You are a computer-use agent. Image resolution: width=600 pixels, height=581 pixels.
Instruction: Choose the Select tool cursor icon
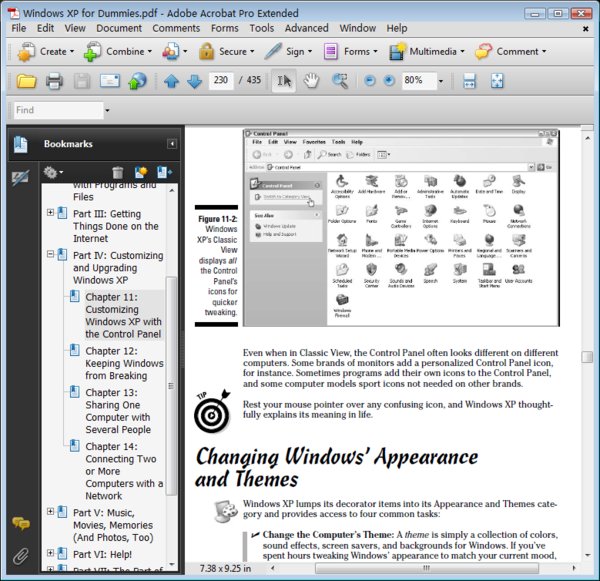click(284, 81)
